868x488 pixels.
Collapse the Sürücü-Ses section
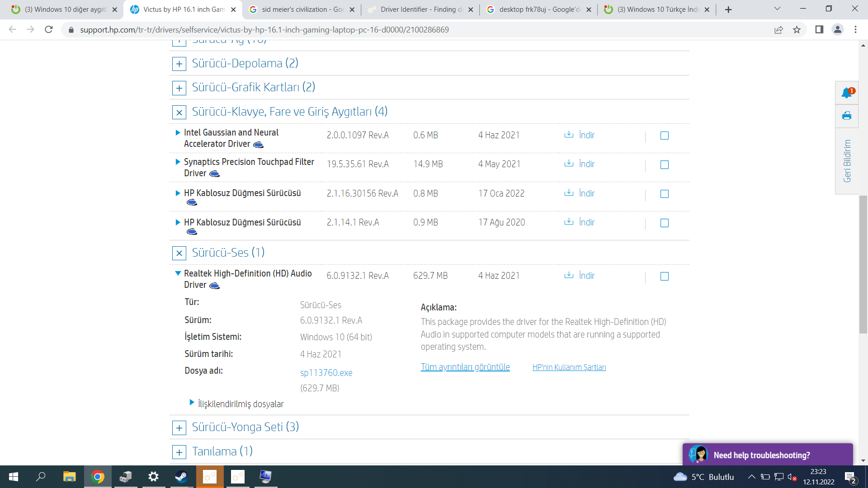(x=179, y=253)
